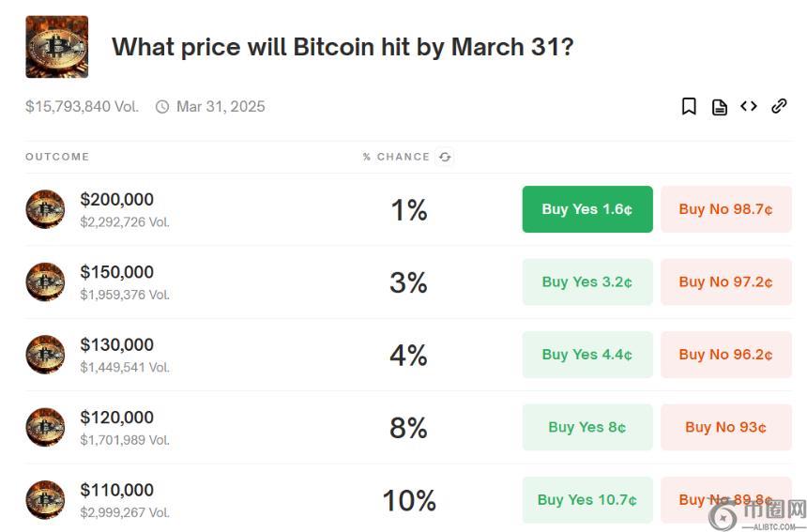Select Buy Yes 4.4¢ for $130,000
Viewport: 807px width, 532px height.
coord(587,355)
